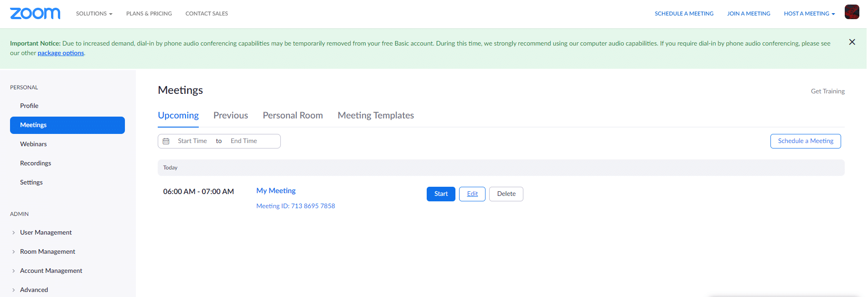Image resolution: width=868 pixels, height=297 pixels.
Task: Open the user profile avatar
Action: point(852,12)
